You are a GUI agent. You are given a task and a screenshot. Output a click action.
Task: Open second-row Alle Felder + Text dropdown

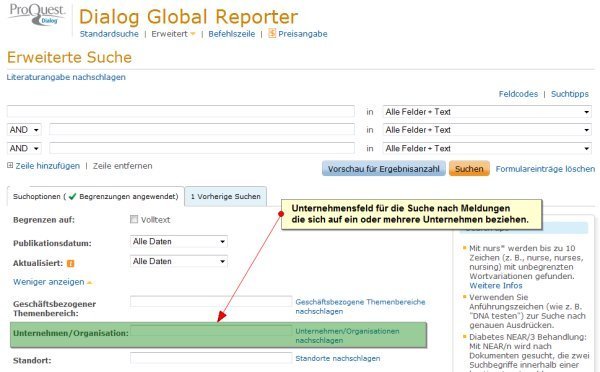point(487,130)
